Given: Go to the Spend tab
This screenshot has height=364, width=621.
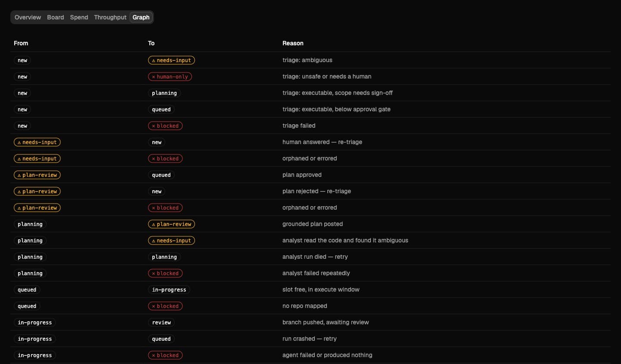Looking at the screenshot, I should coord(79,17).
